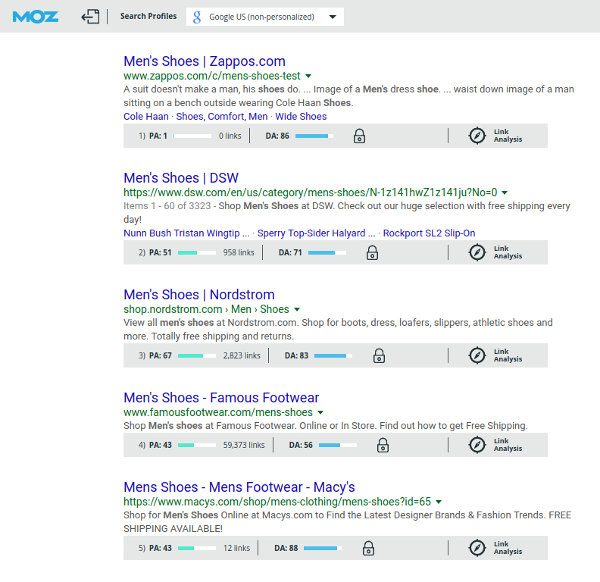Screen dimensions: 600x582
Task: Click the lock icon in the Zappos result bar
Action: tap(359, 136)
